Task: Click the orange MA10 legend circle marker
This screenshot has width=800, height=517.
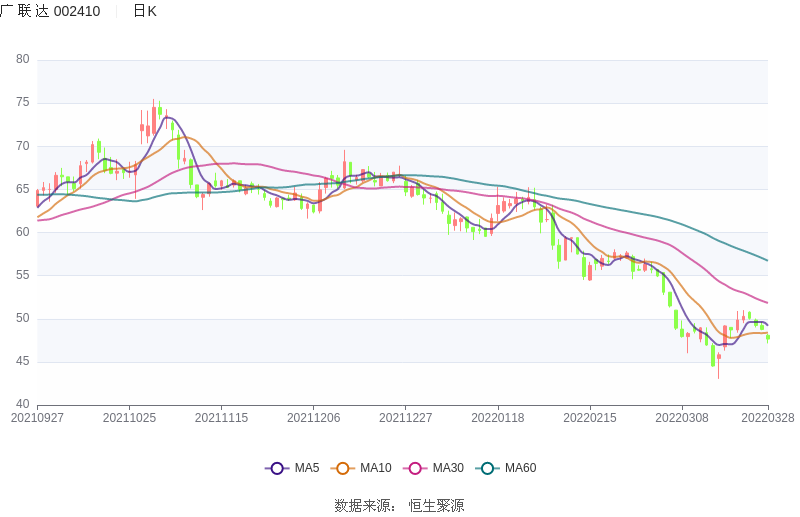Action: click(343, 468)
